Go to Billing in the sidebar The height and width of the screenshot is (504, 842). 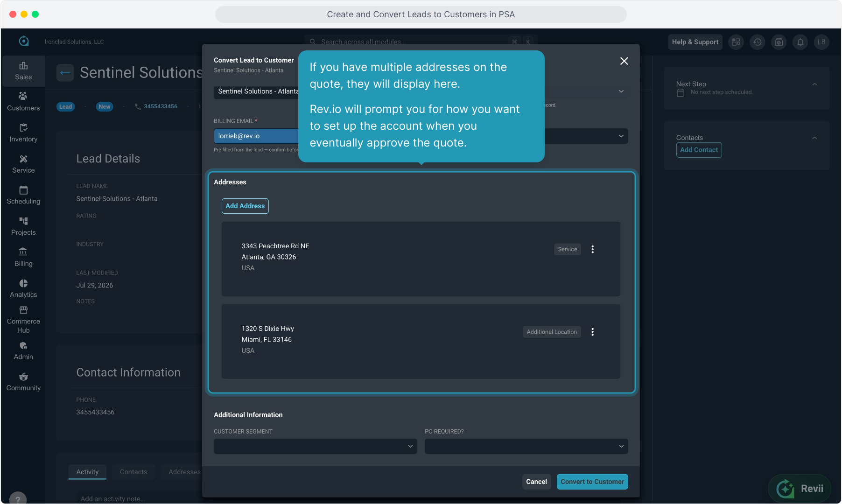coord(23,258)
